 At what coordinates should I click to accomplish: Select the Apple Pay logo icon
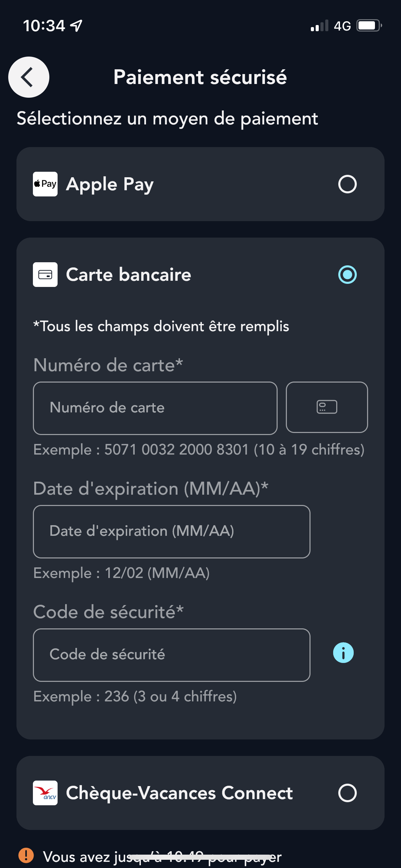[45, 184]
